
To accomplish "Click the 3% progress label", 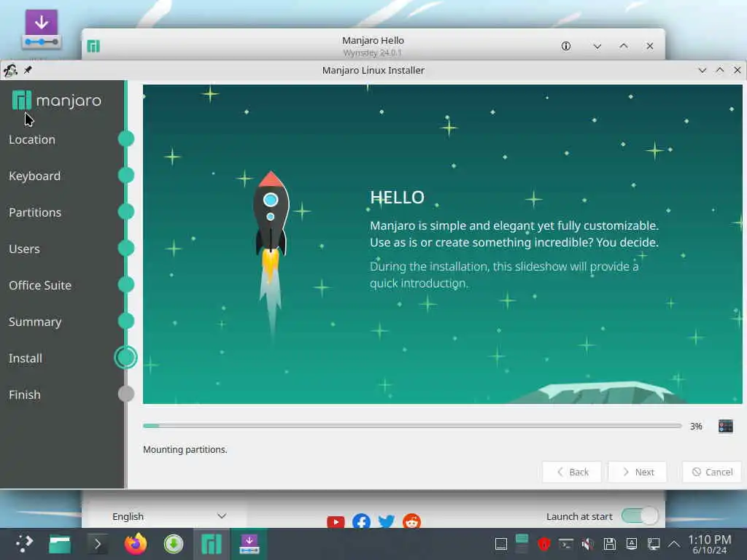I will [x=696, y=426].
